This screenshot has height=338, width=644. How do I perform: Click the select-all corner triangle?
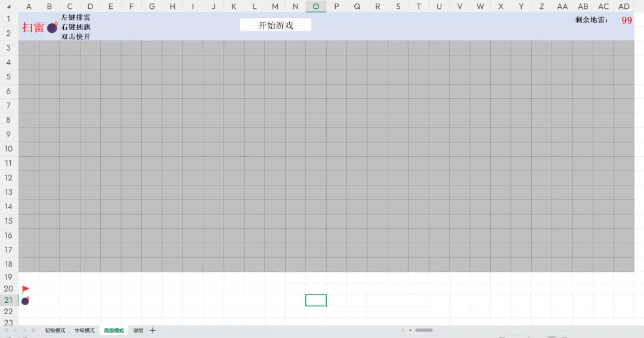click(x=8, y=7)
